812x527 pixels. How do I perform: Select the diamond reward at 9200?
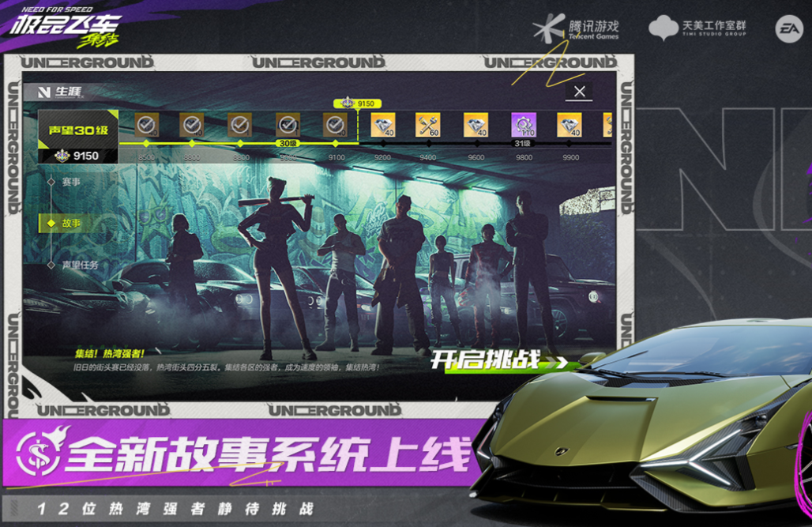point(383,125)
